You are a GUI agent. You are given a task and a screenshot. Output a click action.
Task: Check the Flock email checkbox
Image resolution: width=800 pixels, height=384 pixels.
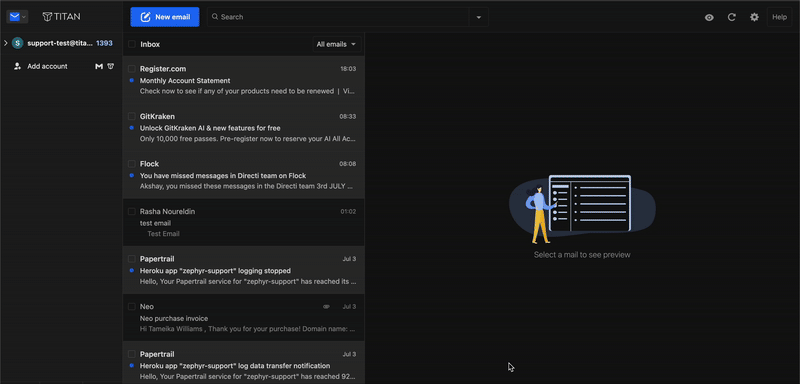[132, 164]
